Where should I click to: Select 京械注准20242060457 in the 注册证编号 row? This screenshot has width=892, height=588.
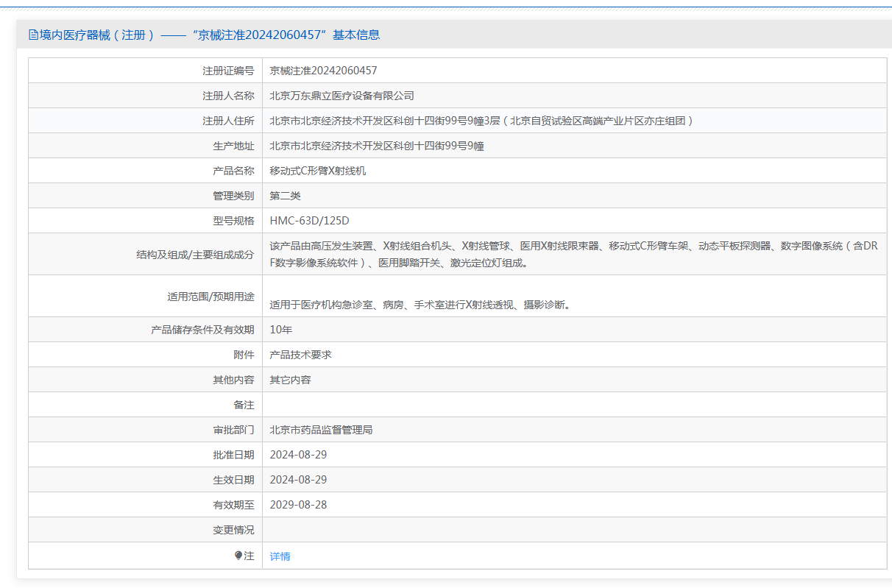[x=324, y=71]
